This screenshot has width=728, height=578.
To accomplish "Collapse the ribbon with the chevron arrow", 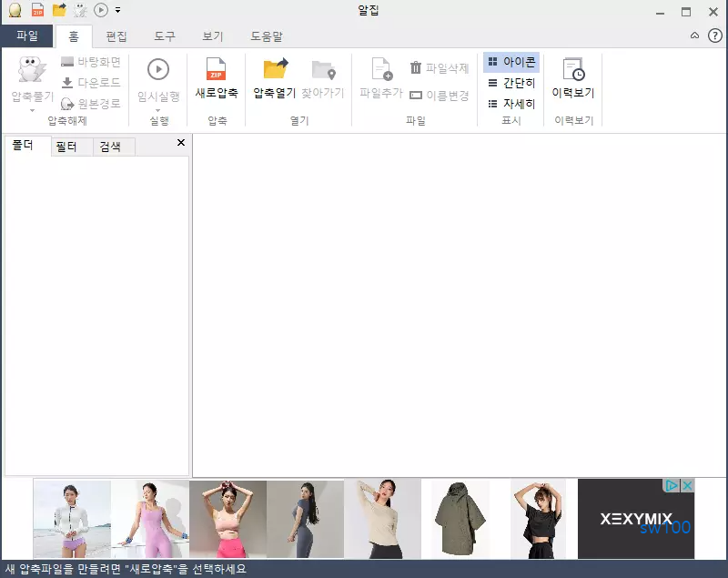I will [693, 35].
